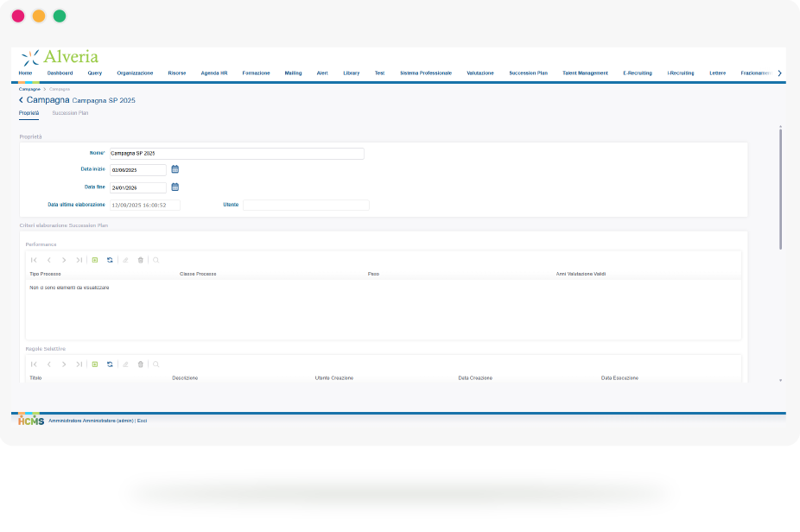The width and height of the screenshot is (800, 532).
Task: Click the Esci logout link
Action: coord(143,421)
